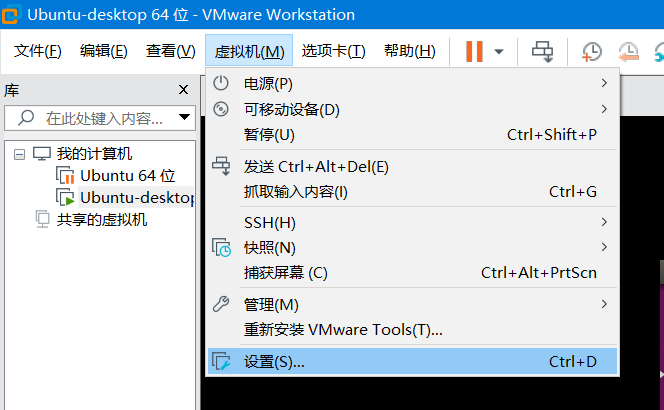Click the power icon next to 电源(P)
This screenshot has height=410, width=664.
(x=221, y=83)
